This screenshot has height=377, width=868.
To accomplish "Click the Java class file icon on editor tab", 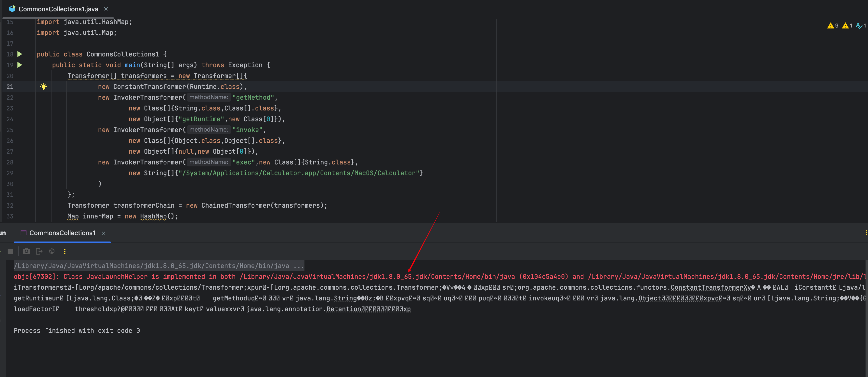I will point(13,9).
